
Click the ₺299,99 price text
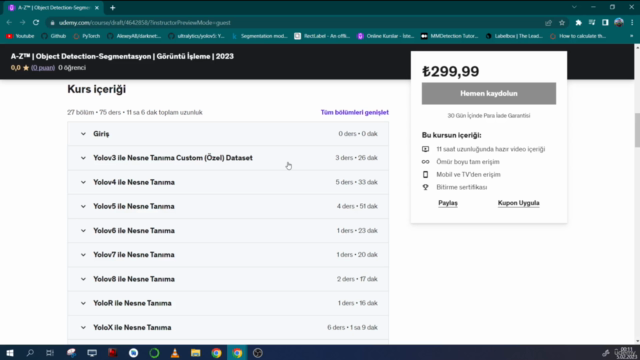(451, 71)
